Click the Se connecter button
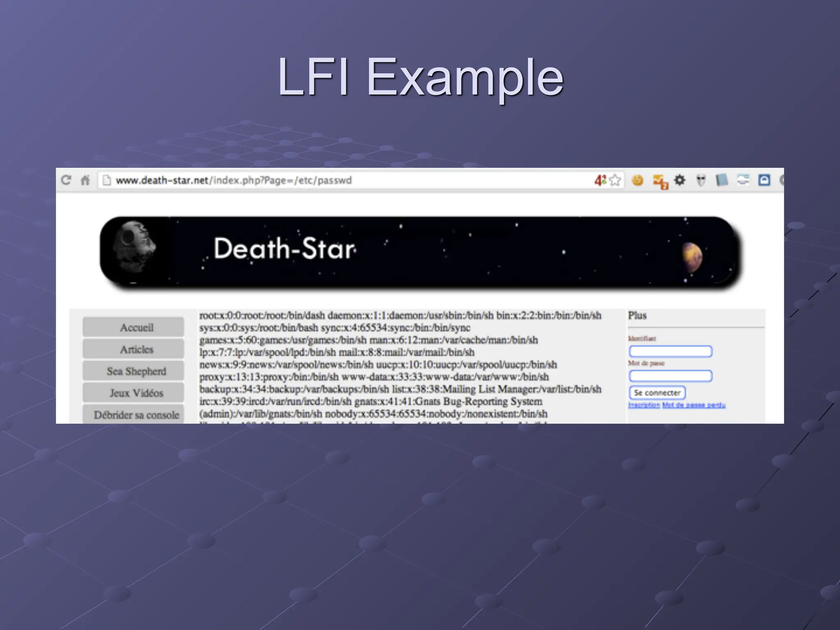The image size is (840, 630). coord(657,393)
